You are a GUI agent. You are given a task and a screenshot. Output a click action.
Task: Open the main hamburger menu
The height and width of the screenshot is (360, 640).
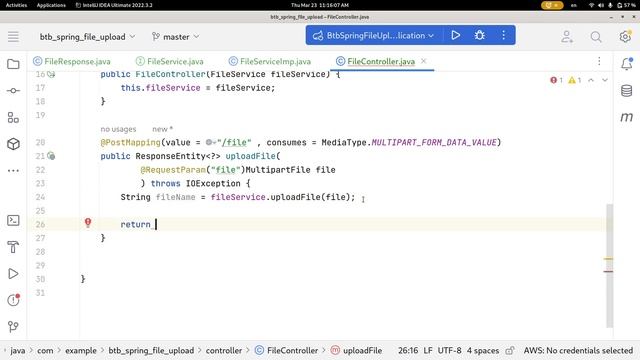click(x=13, y=37)
